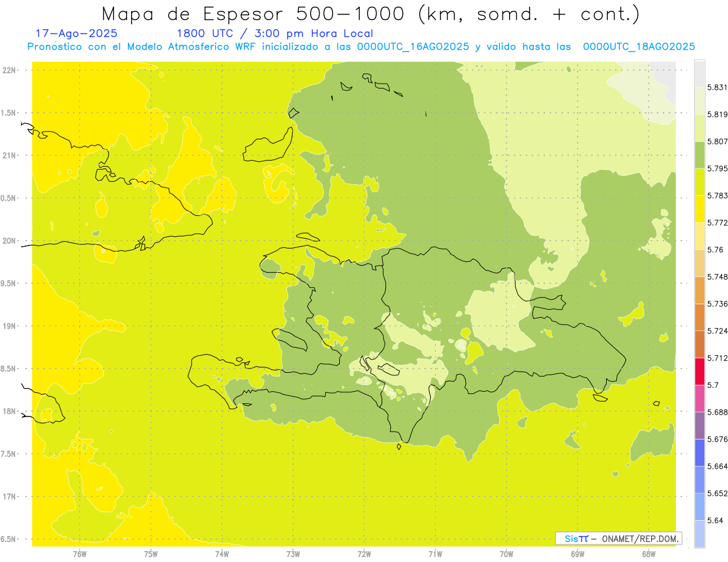Select the purple legend swatch between 5.688 and 5.676
This screenshot has height=562, width=728.
[x=699, y=426]
